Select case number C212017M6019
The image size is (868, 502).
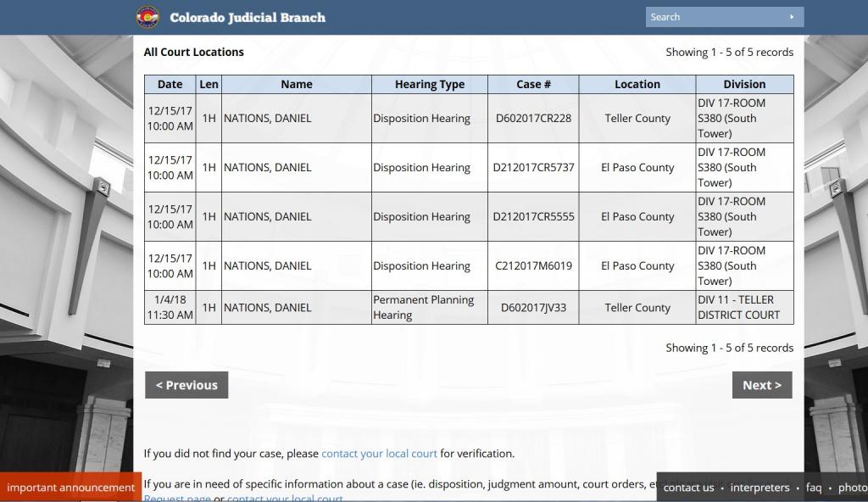[x=533, y=265]
